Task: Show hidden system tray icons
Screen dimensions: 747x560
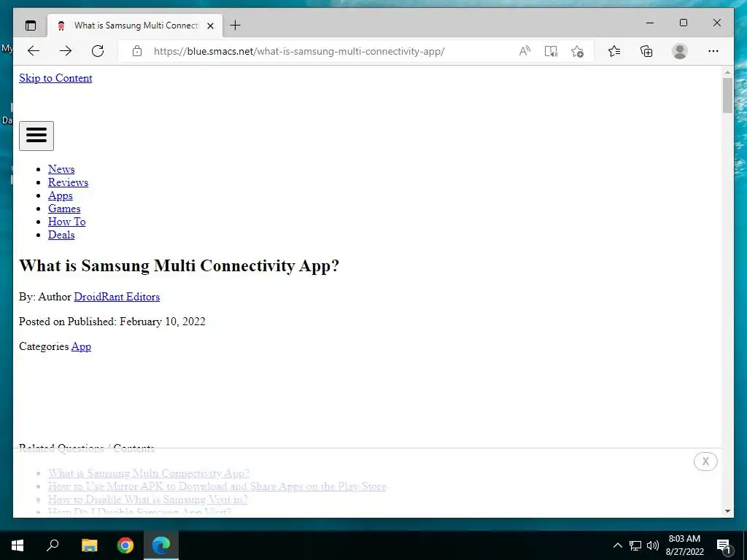Action: pyautogui.click(x=617, y=545)
